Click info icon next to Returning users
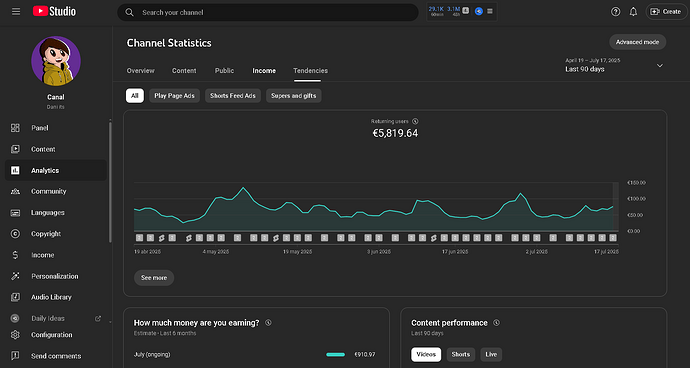Image resolution: width=690 pixels, height=368 pixels. coord(415,121)
